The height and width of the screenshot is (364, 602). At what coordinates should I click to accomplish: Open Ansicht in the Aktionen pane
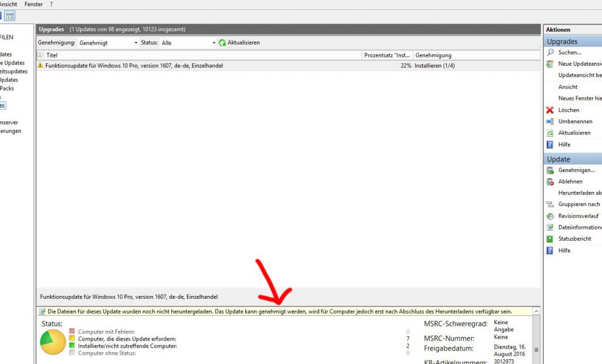point(568,87)
